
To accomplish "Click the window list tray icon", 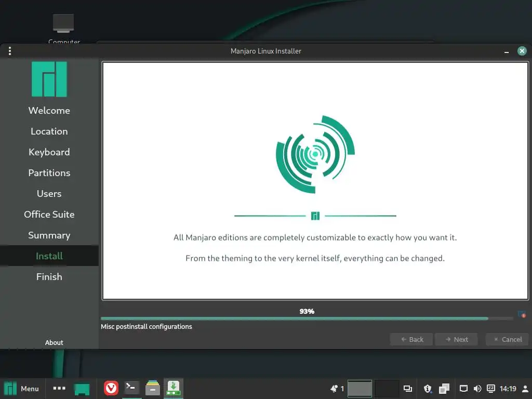I will (x=407, y=389).
